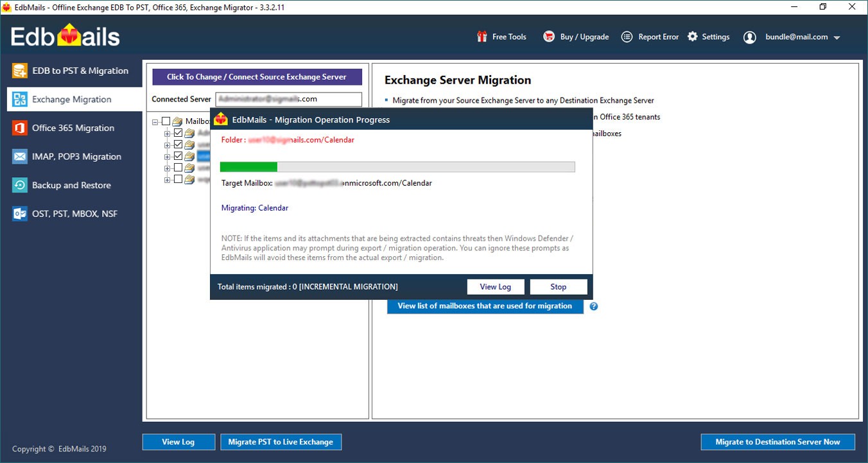Image resolution: width=868 pixels, height=463 pixels.
Task: Expand the highlighted mailbox tree node
Action: tap(168, 156)
